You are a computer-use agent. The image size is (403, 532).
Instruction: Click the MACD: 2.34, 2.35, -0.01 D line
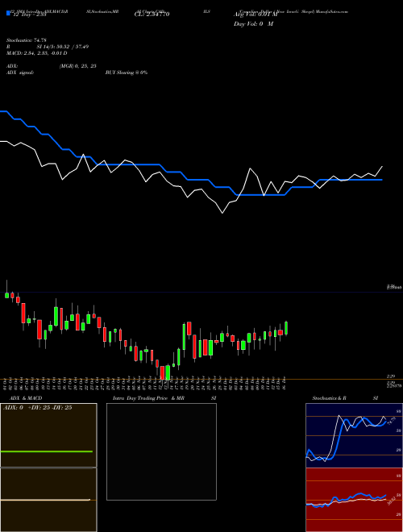(x=36, y=53)
